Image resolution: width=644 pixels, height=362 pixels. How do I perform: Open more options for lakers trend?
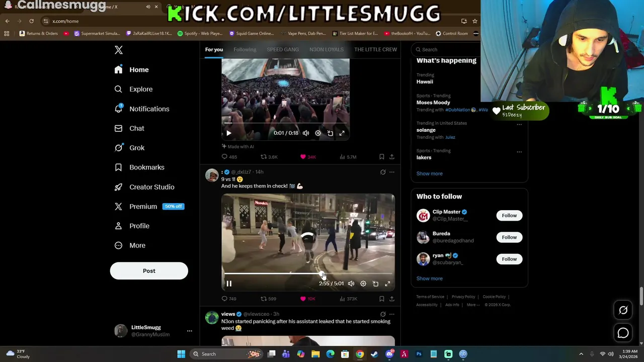(519, 152)
